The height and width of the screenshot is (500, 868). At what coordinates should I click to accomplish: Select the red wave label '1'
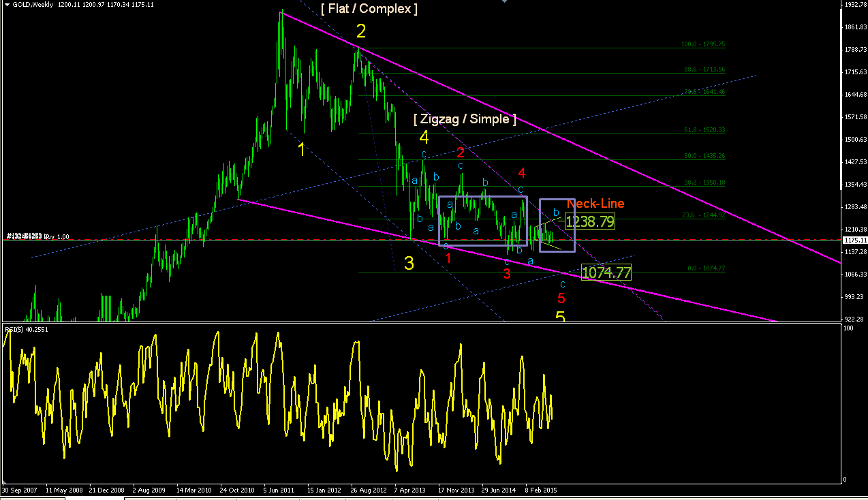click(x=448, y=258)
